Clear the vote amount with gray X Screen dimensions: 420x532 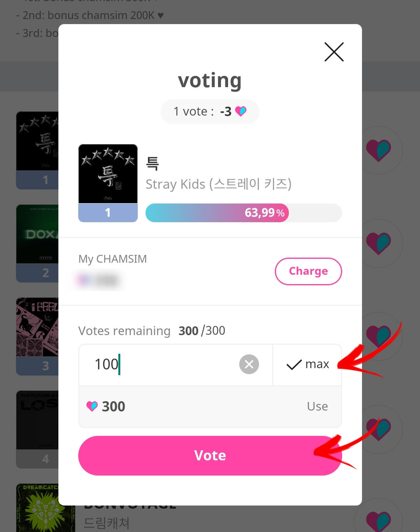pyautogui.click(x=249, y=364)
